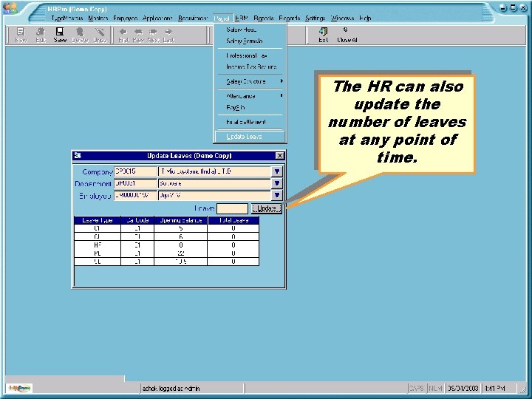Click opening balance 22 cell
532x399 pixels.
(x=181, y=253)
